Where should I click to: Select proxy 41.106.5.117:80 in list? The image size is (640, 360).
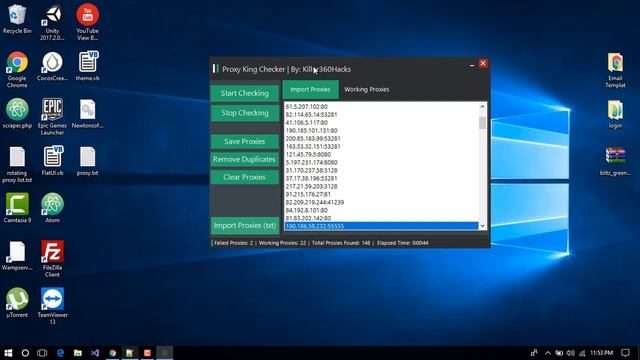[x=381, y=122]
